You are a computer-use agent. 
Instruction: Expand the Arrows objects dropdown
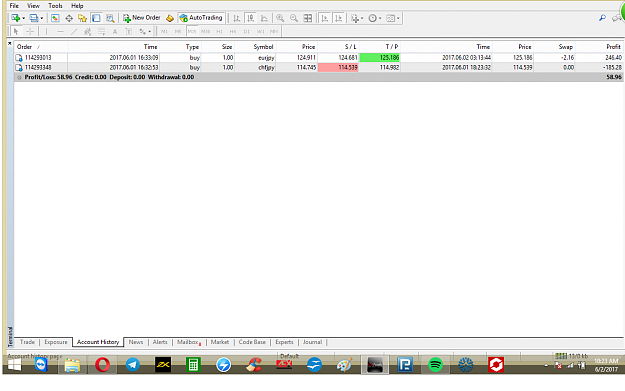(149, 31)
